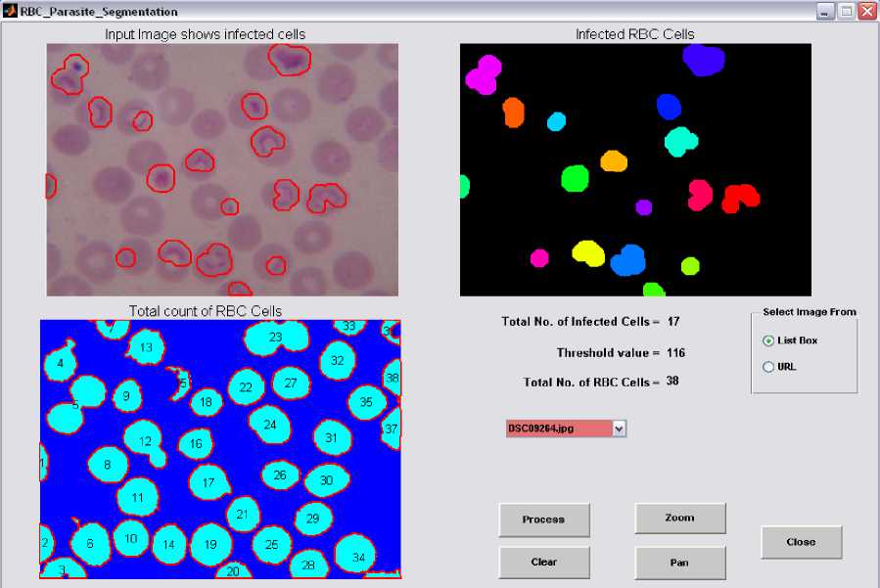The height and width of the screenshot is (588, 880).
Task: Minimize the RBC_Parasite_Segmentation window
Action: [825, 12]
